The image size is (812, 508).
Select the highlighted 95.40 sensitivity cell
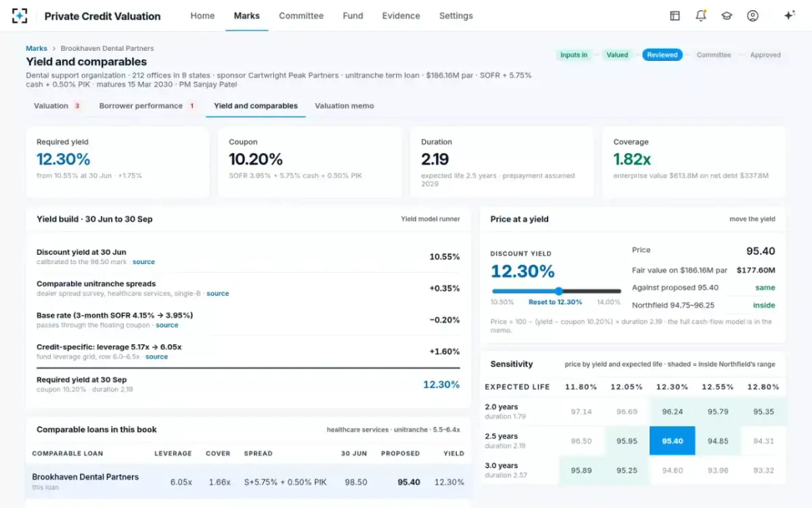tap(673, 441)
